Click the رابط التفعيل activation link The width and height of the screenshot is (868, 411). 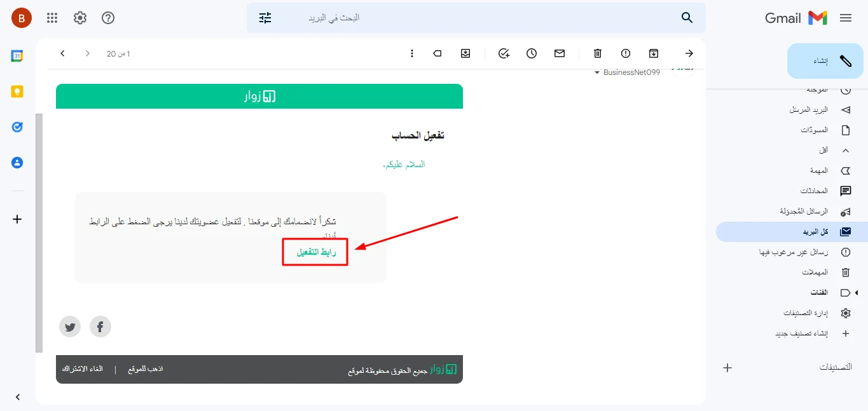coord(316,252)
